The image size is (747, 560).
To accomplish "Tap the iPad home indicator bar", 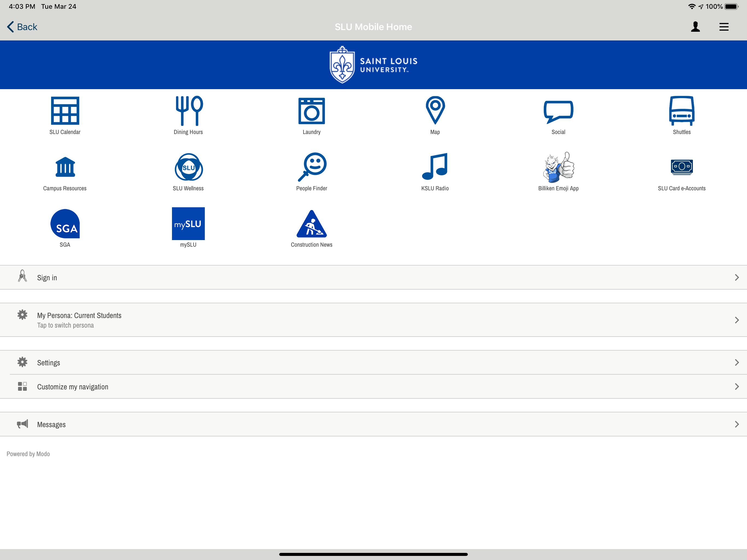I will [373, 554].
